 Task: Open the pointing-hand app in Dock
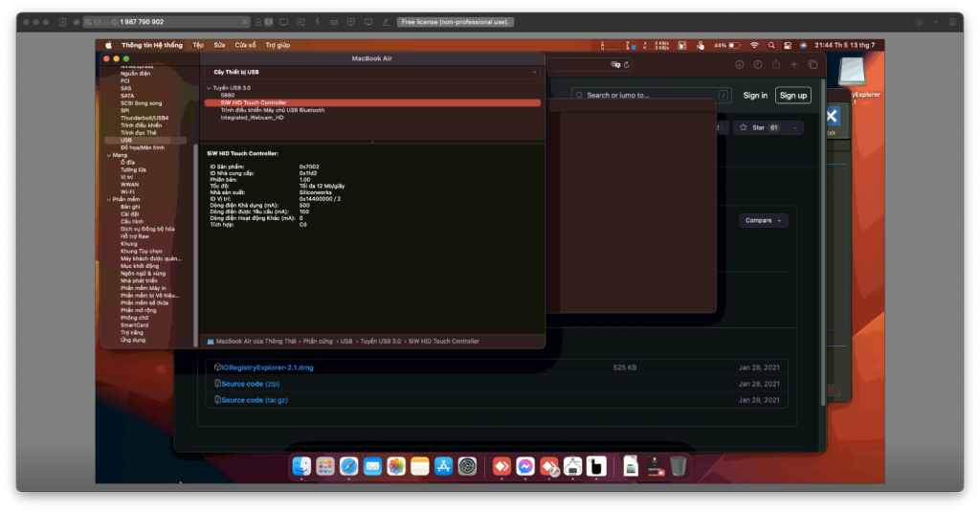tap(597, 466)
